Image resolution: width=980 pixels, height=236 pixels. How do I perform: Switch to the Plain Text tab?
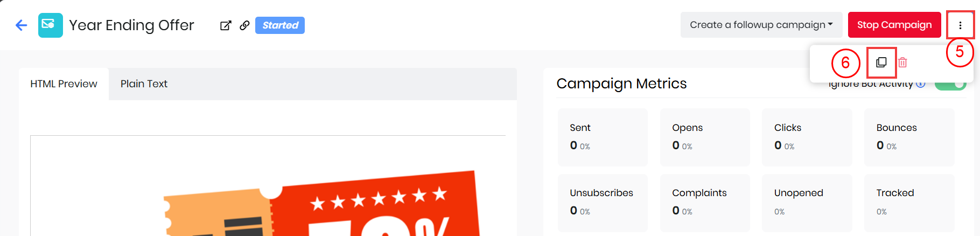click(x=144, y=84)
